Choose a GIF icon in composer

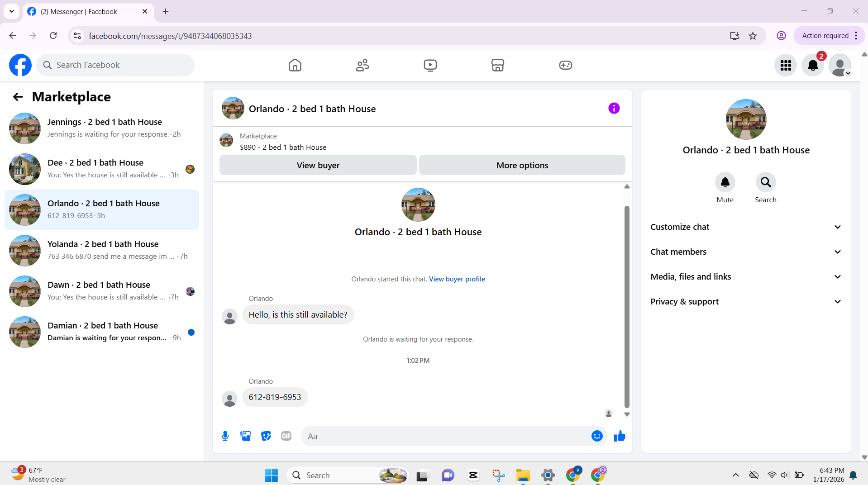286,436
